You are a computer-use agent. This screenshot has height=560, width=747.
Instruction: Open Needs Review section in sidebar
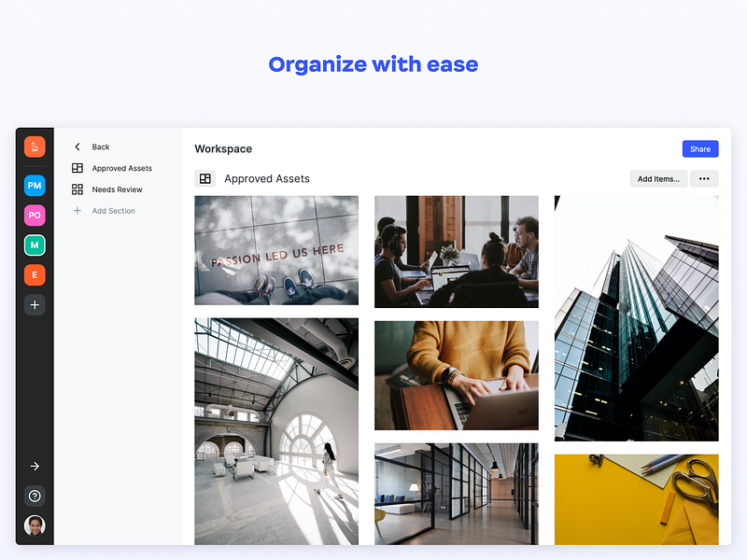point(107,189)
